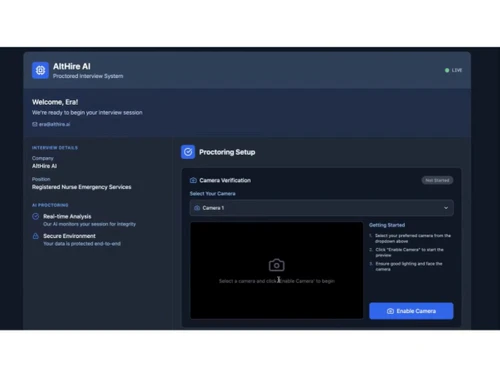Click 'Select a camera and click' preview hint

277,281
